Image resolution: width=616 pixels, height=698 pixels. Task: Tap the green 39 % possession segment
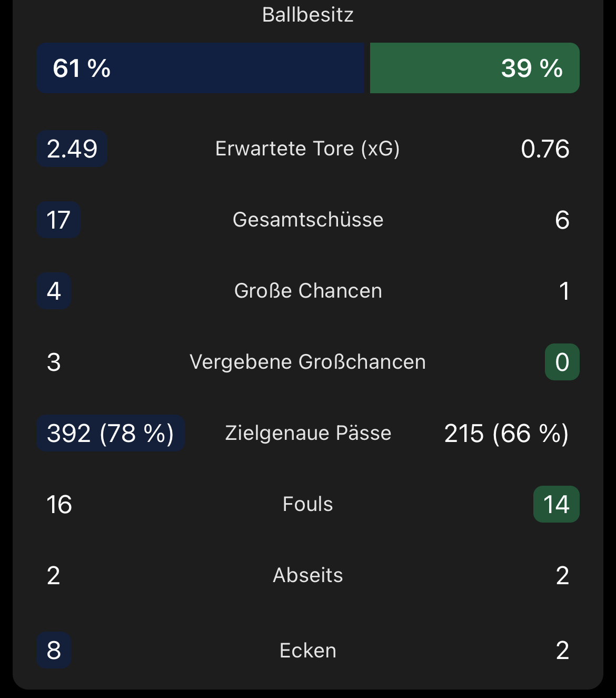pos(475,68)
